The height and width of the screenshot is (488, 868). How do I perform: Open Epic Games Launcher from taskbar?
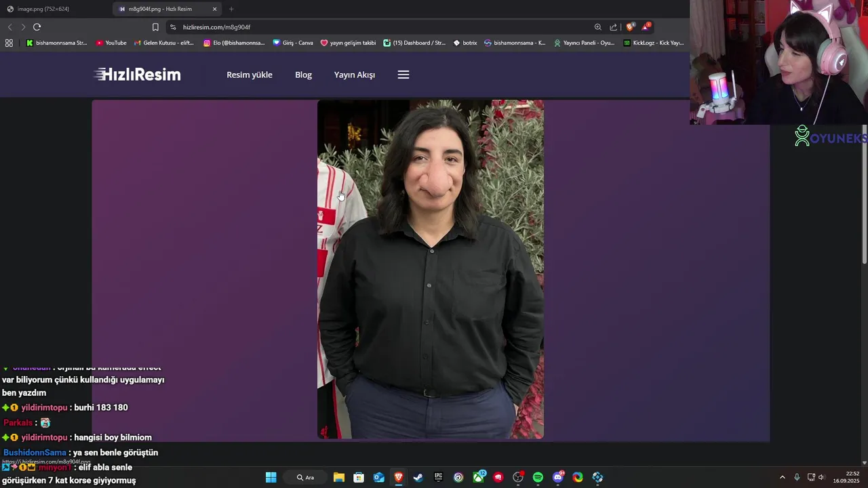(x=438, y=477)
